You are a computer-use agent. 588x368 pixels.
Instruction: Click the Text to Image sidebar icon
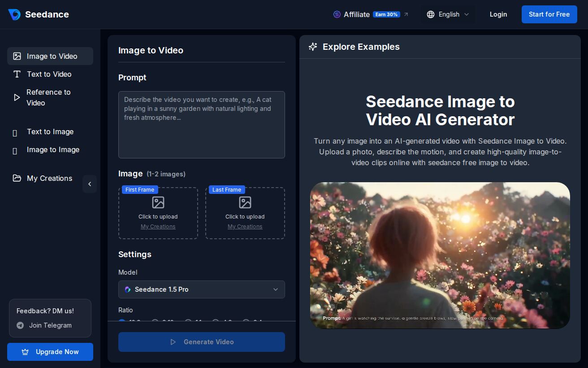(15, 133)
